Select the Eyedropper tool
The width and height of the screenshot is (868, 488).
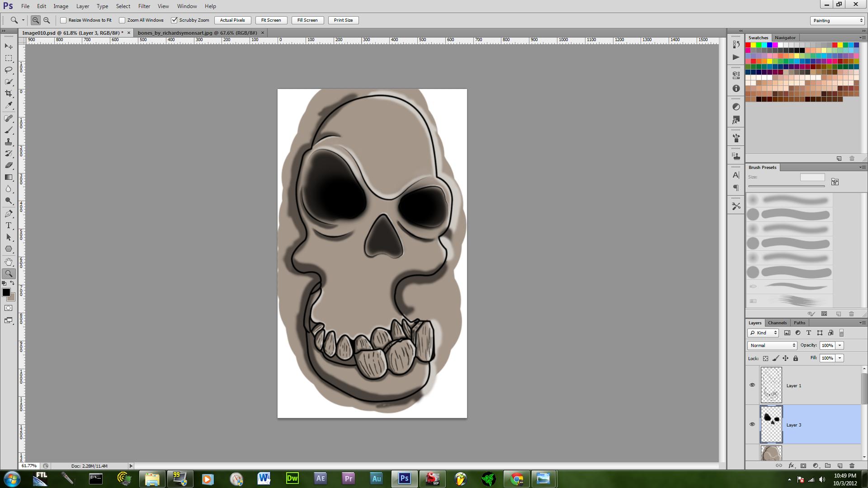tap(9, 105)
